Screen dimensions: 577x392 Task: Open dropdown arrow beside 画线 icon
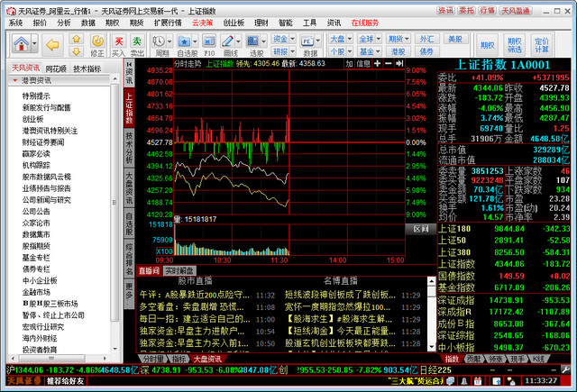[x=238, y=41]
